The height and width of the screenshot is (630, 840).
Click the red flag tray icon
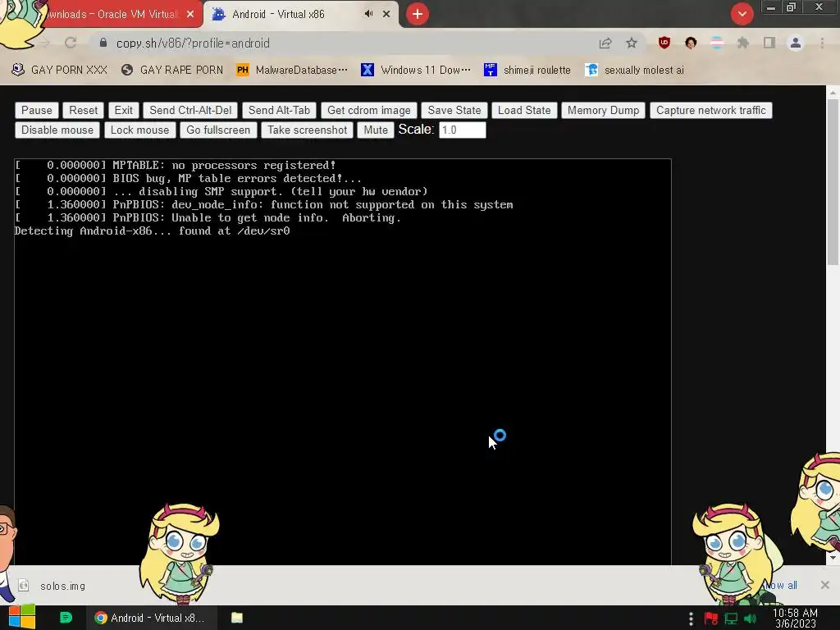coord(711,619)
